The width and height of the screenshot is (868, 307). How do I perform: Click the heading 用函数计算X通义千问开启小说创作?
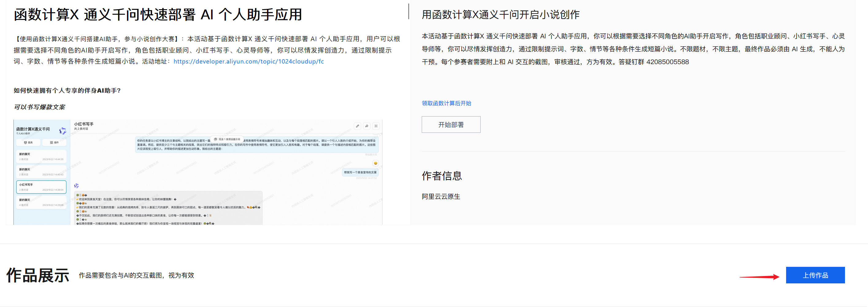click(x=501, y=14)
